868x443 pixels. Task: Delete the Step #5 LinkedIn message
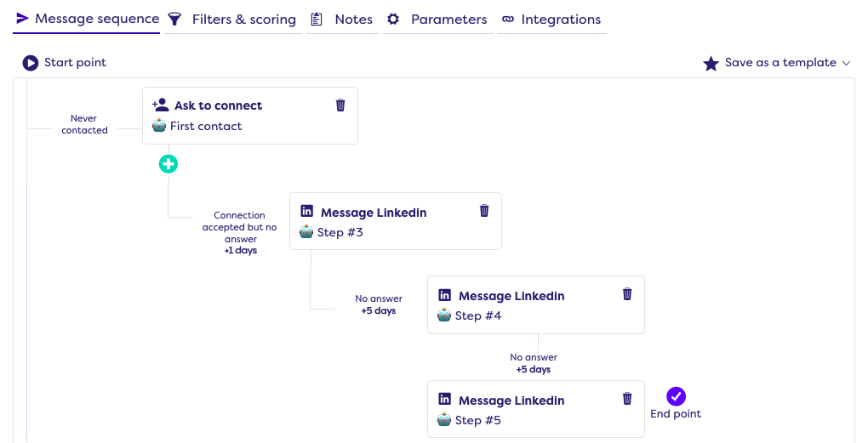627,399
